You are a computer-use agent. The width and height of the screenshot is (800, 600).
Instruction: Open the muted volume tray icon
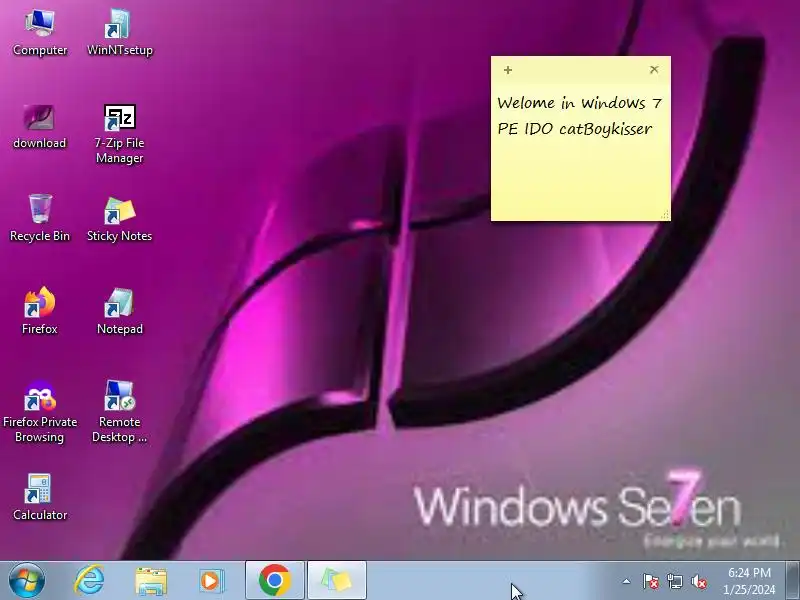point(698,581)
